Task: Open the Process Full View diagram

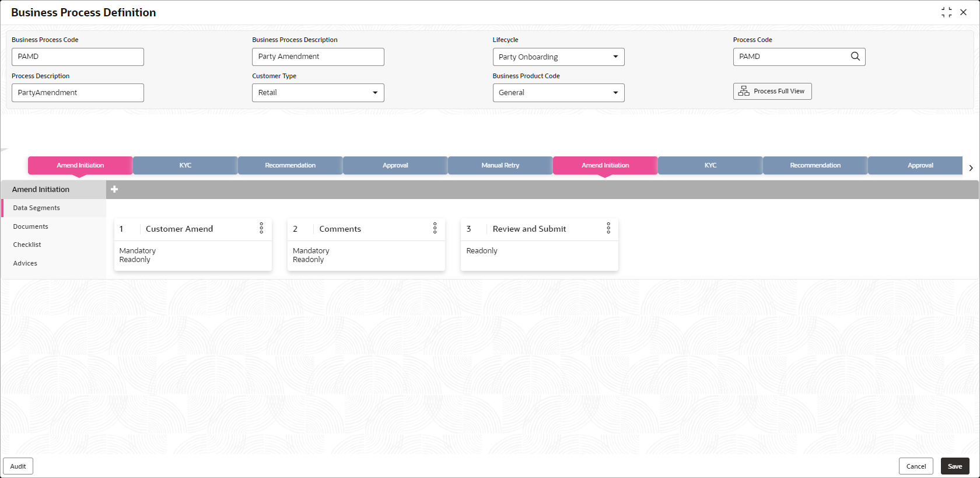Action: point(772,91)
